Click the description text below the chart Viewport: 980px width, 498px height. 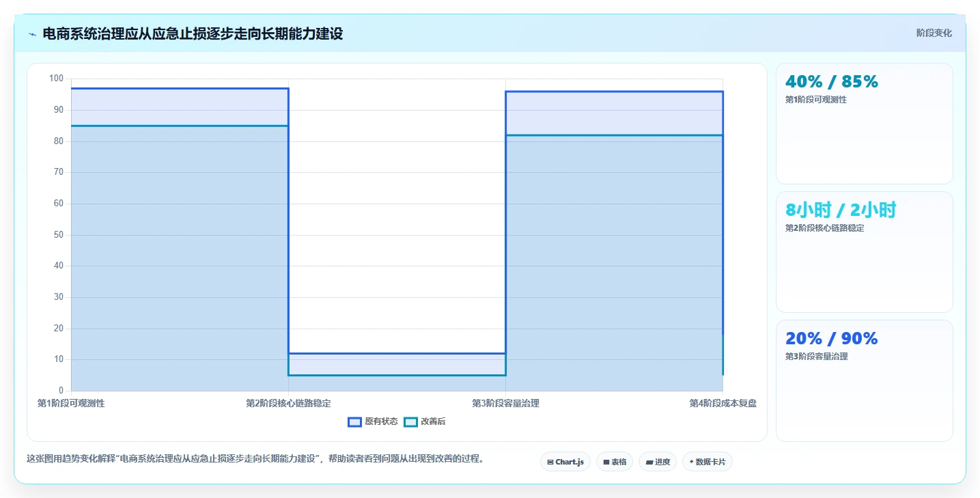(255, 459)
